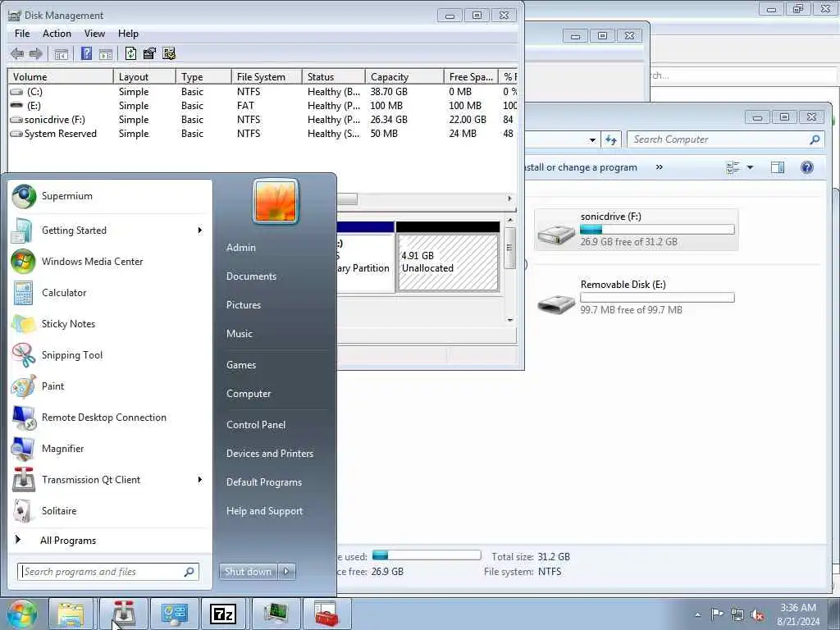Open Remote Desktop Connection
Viewport: 840px width, 630px height.
(x=110, y=418)
